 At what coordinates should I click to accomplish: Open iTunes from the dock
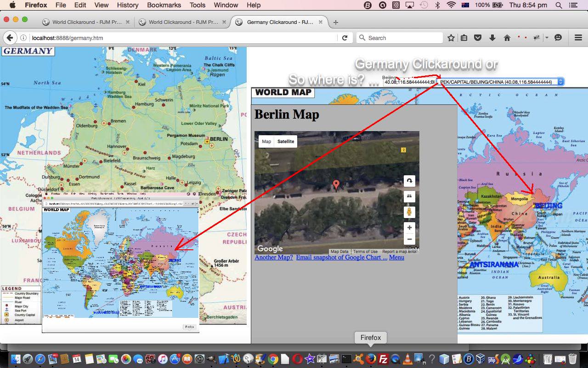coord(163,359)
